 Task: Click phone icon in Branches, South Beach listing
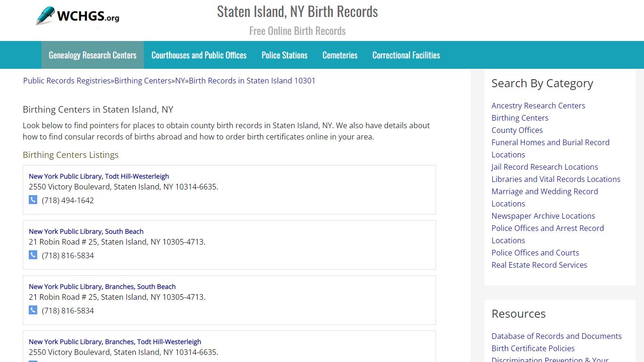33,310
